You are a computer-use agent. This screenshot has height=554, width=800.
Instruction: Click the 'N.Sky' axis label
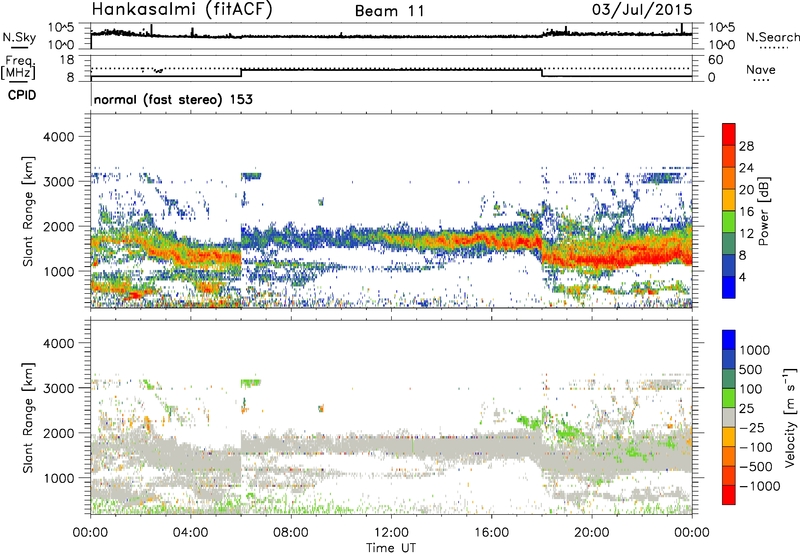(19, 37)
